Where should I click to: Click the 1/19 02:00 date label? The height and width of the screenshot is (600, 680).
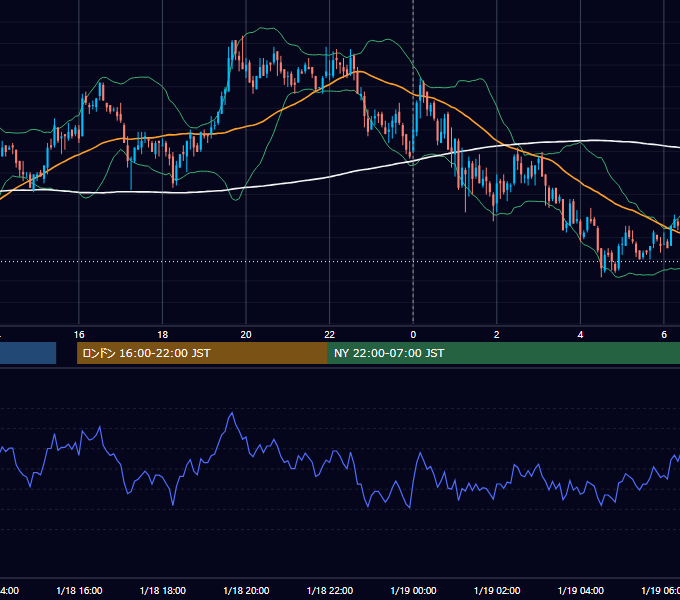coord(497,590)
